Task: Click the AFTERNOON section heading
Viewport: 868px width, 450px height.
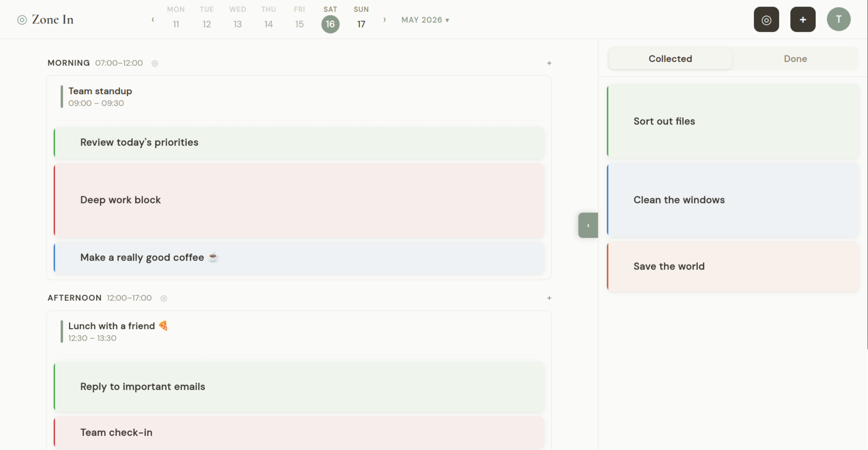Action: point(75,298)
